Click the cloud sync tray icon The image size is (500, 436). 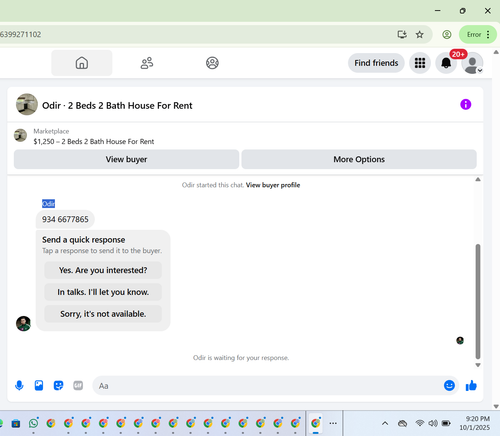pos(402,423)
